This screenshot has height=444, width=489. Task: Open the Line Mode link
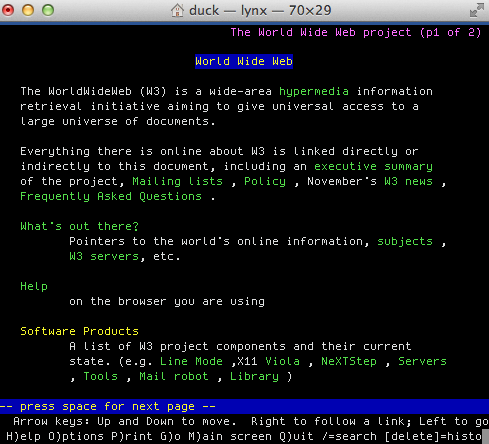click(191, 361)
